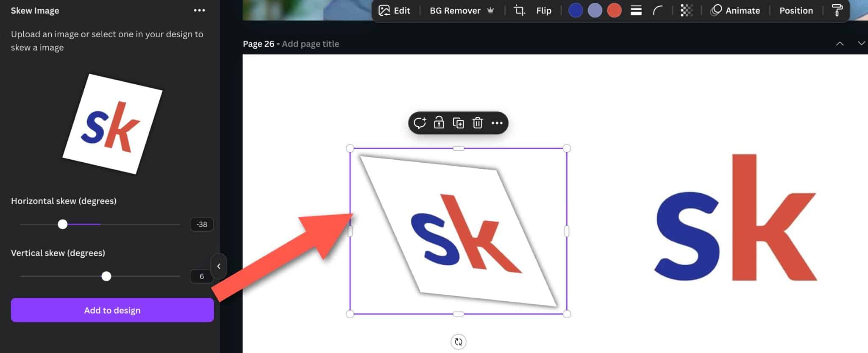Open corner rounding icon

point(658,11)
